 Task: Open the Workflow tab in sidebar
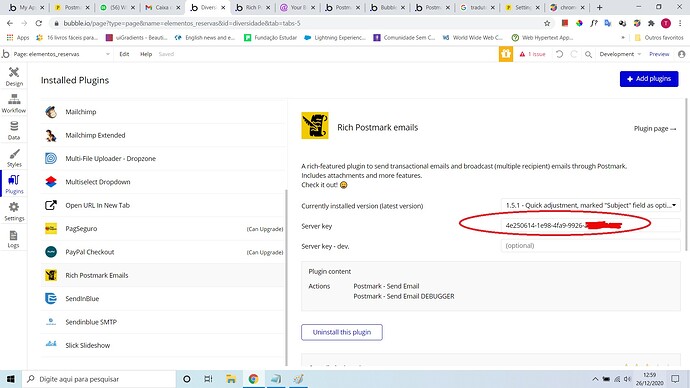[x=14, y=104]
